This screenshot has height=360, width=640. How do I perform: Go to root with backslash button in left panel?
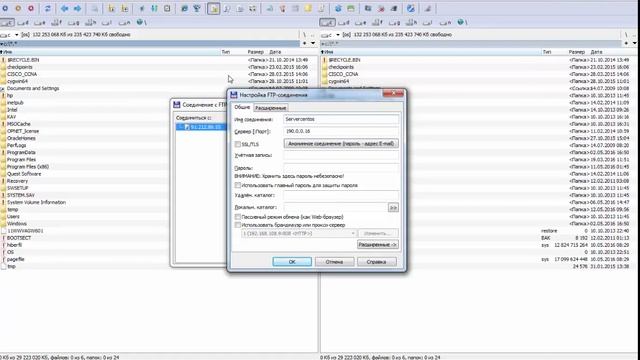pyautogui.click(x=304, y=35)
